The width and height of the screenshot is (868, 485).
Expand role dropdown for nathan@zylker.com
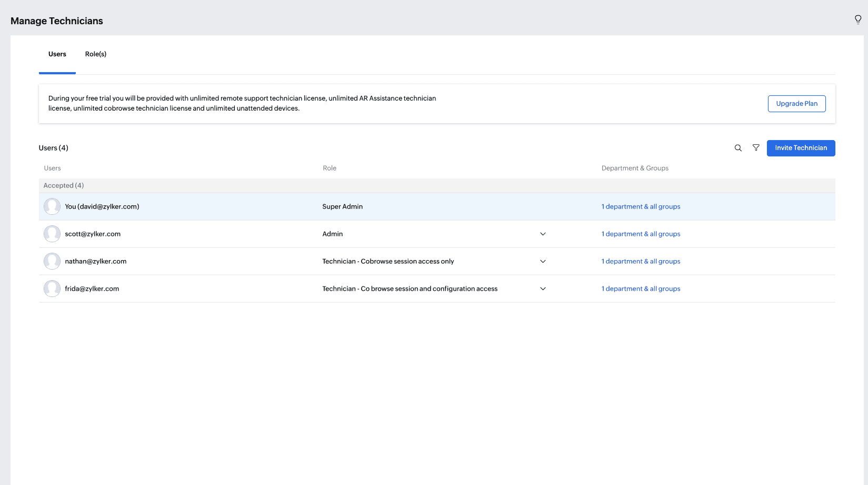(x=543, y=261)
